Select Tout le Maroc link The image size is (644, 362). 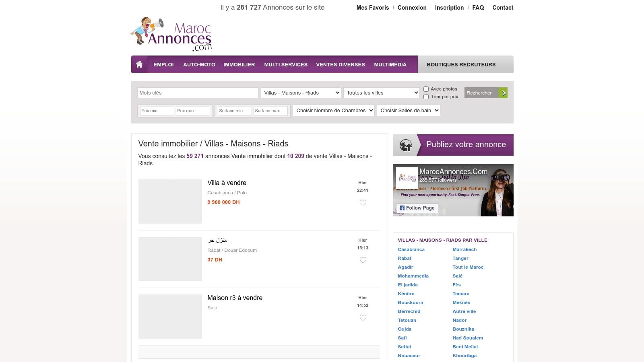(x=468, y=267)
